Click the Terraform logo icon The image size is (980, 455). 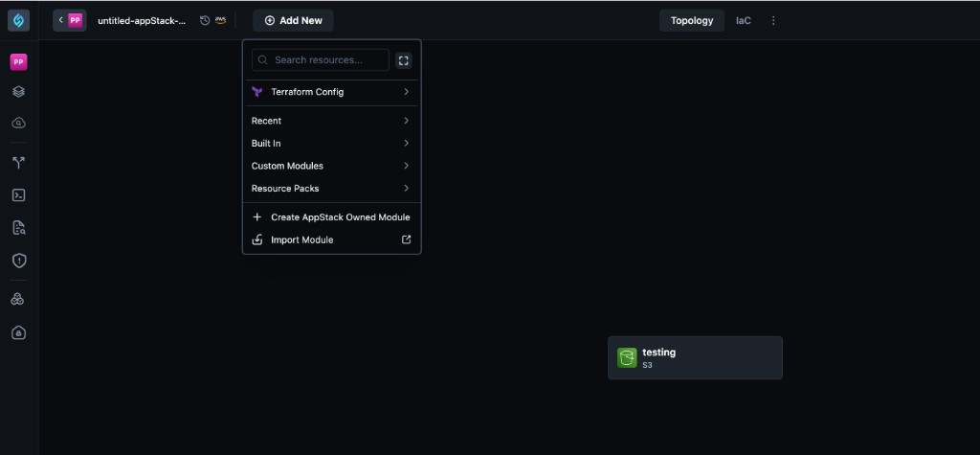[x=256, y=92]
